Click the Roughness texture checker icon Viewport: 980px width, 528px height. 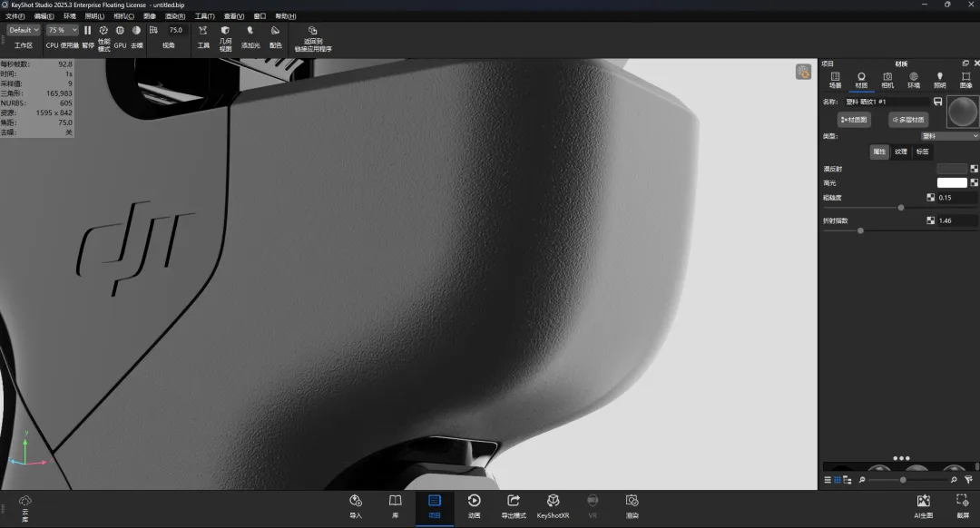click(931, 198)
